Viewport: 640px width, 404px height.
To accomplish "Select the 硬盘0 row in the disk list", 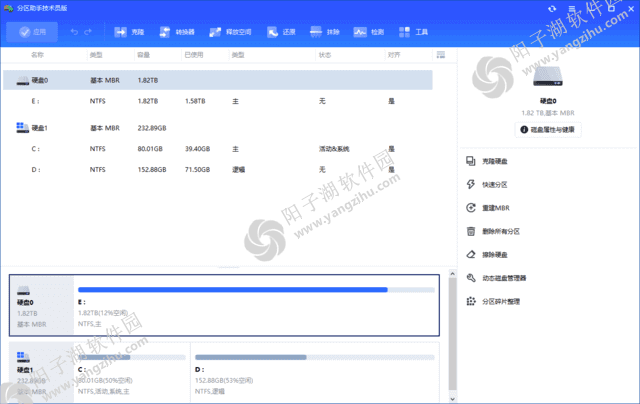I will tap(218, 80).
